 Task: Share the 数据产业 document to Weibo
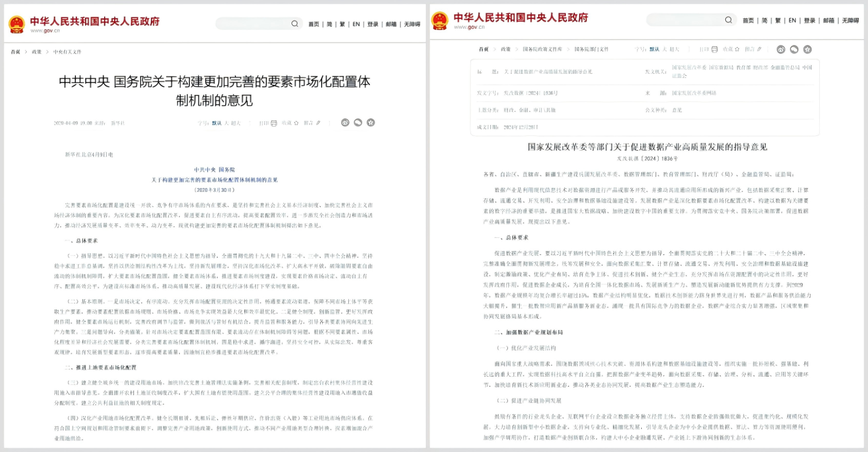click(781, 49)
